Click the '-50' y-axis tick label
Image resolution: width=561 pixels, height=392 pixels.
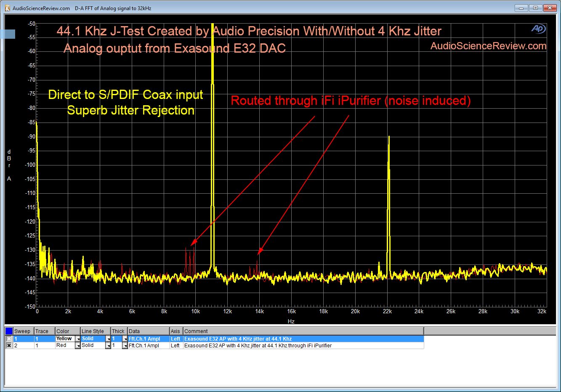pos(32,24)
